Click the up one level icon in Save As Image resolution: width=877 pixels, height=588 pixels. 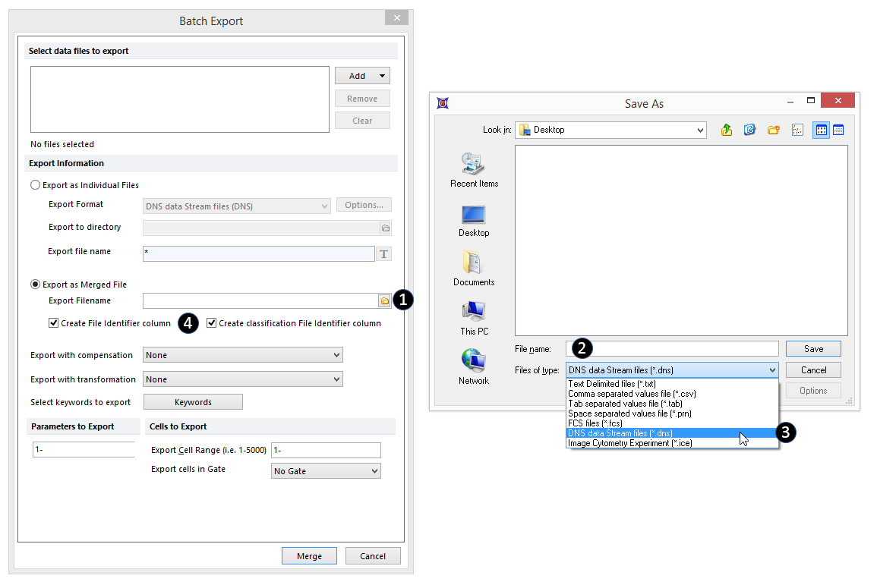point(726,130)
